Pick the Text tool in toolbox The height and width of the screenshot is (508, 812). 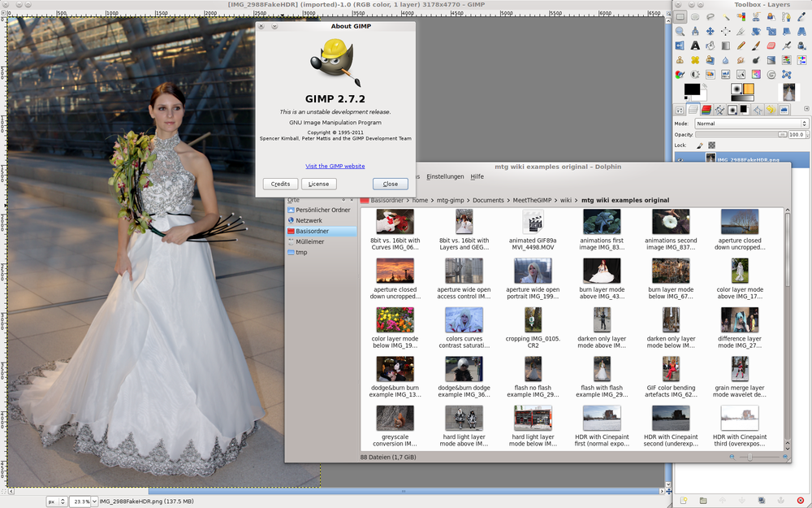(695, 46)
